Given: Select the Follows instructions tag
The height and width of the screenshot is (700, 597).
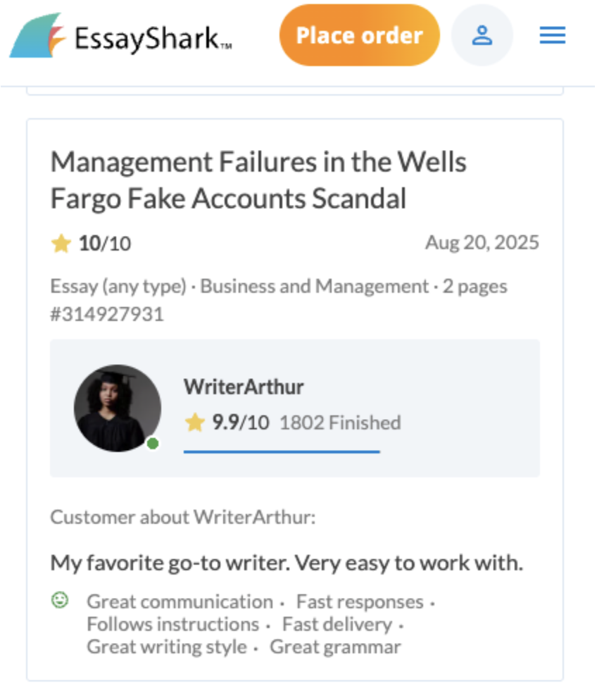Looking at the screenshot, I should (172, 624).
